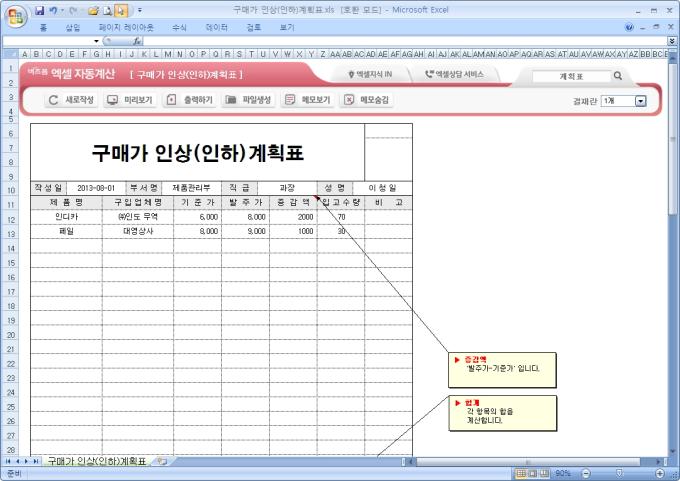Open the 엑셀상담 서비스 tab
Screen dimensions: 680x481
(x=454, y=75)
